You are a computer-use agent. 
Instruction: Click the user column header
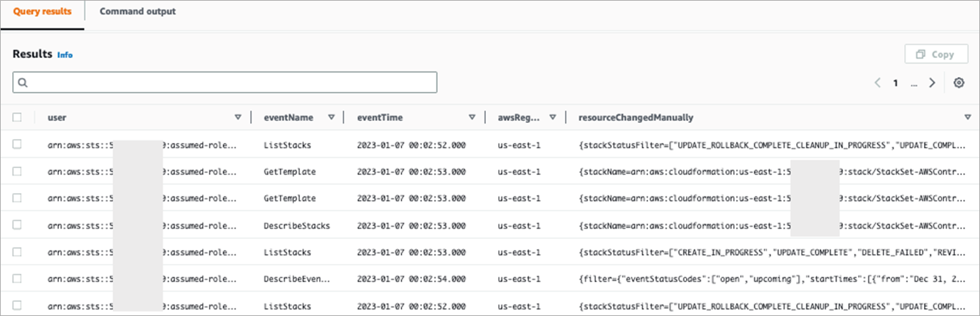click(57, 117)
